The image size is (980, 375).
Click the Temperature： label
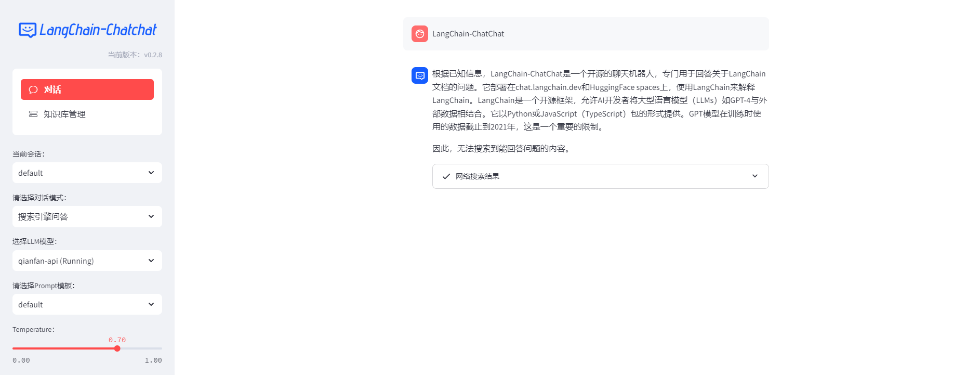click(x=34, y=329)
